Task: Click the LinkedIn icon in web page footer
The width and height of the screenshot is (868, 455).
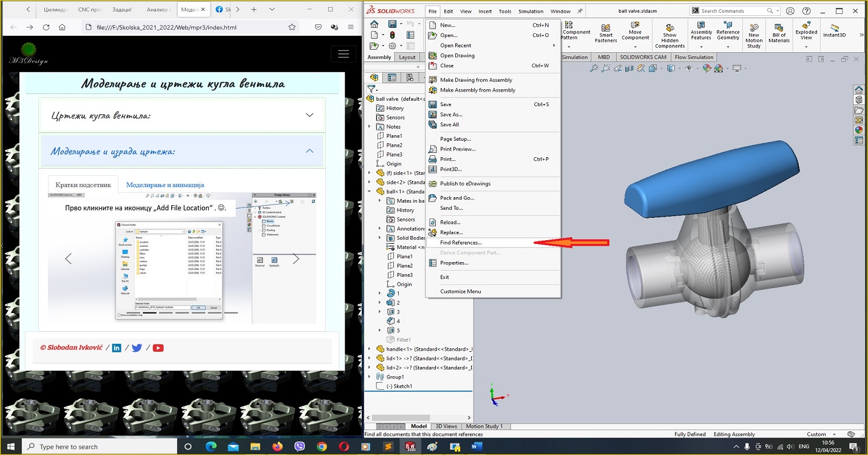Action: coord(117,348)
